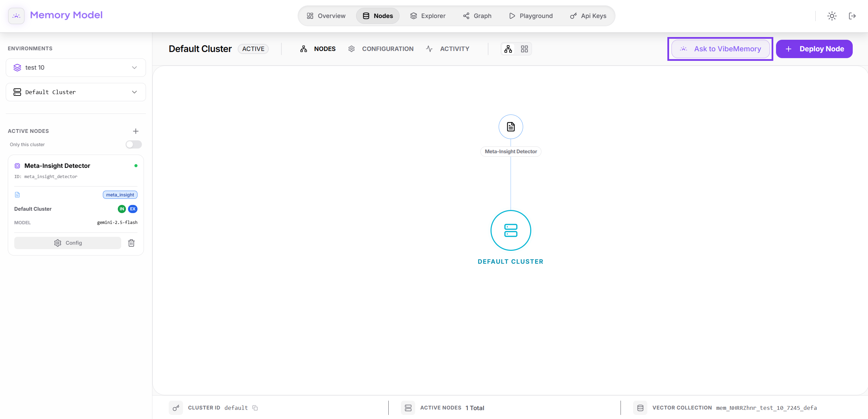Switch to the tree layout view icon
Image resolution: width=868 pixels, height=419 pixels.
[x=508, y=49]
